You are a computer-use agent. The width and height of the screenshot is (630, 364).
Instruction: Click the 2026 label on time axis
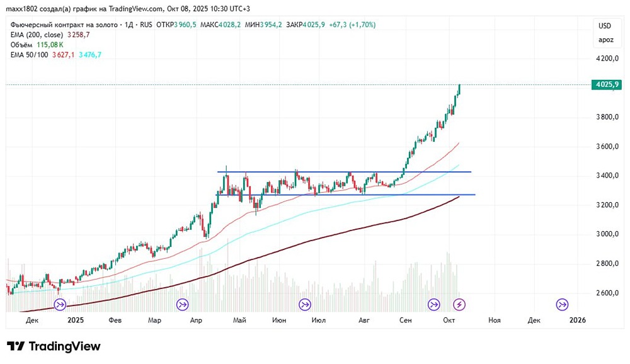point(578,320)
